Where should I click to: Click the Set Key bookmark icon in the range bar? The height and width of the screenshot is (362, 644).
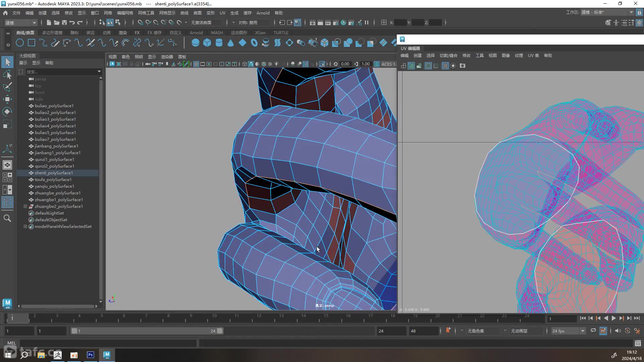tap(448, 330)
